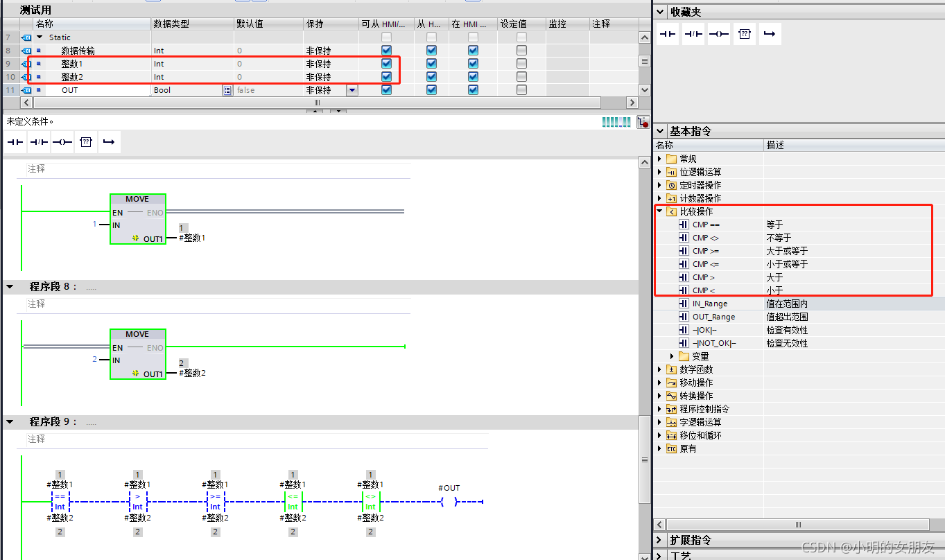Click the 设定值 column header
This screenshot has width=945, height=560.
pos(522,24)
